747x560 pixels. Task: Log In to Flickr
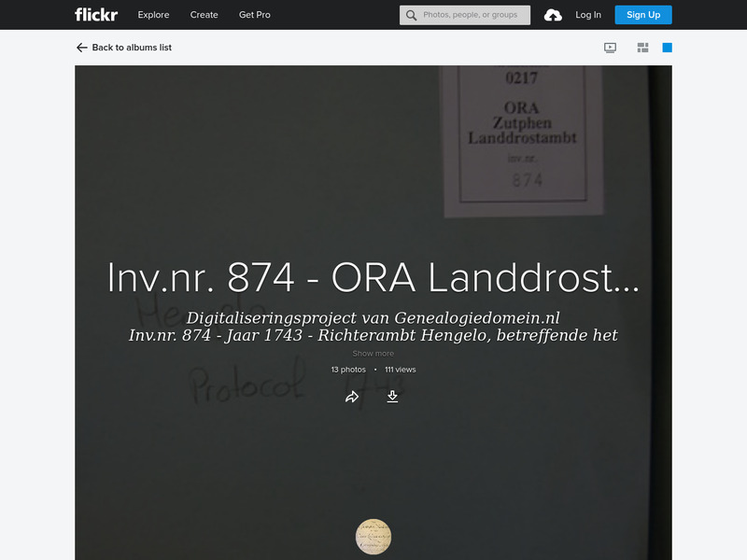click(588, 15)
